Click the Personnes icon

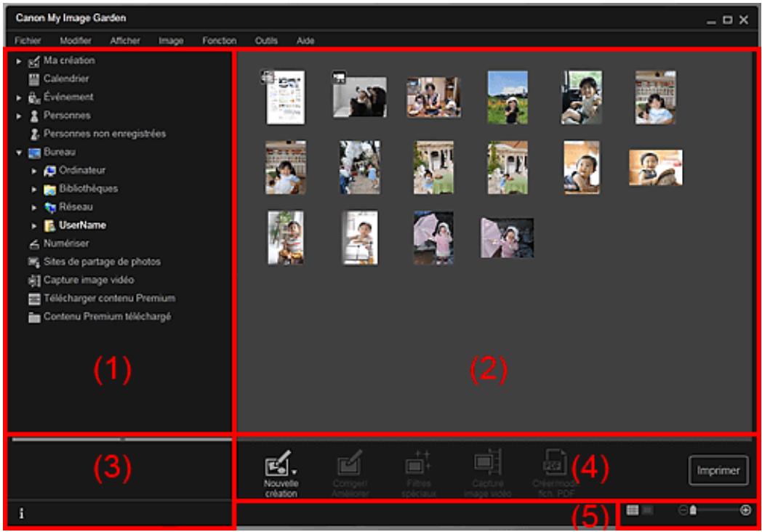pos(34,116)
